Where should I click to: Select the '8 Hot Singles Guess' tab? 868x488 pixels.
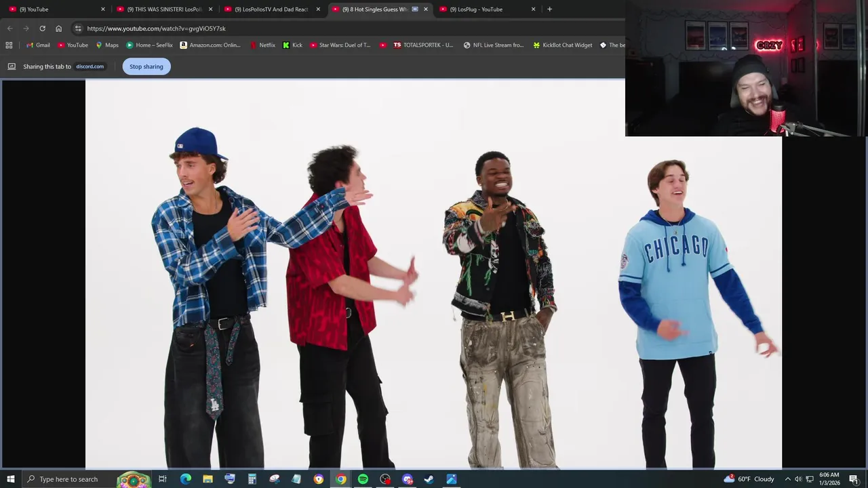[x=373, y=9]
